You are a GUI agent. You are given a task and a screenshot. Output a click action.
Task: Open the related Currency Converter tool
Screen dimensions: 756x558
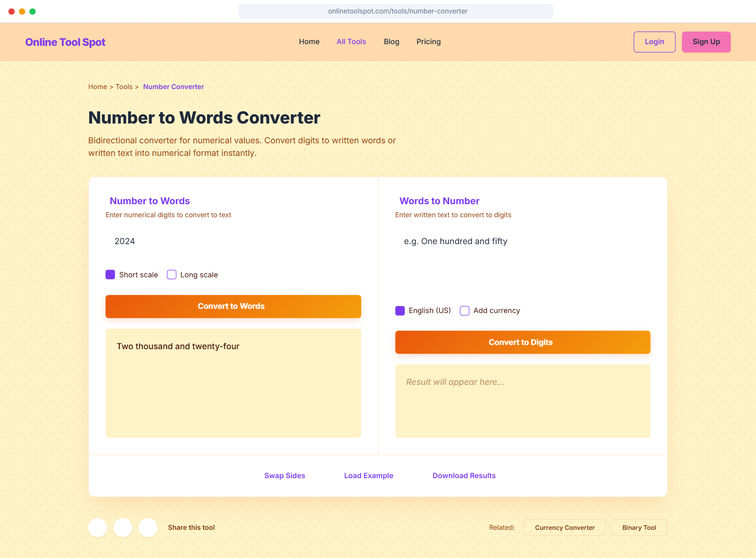[x=564, y=527]
